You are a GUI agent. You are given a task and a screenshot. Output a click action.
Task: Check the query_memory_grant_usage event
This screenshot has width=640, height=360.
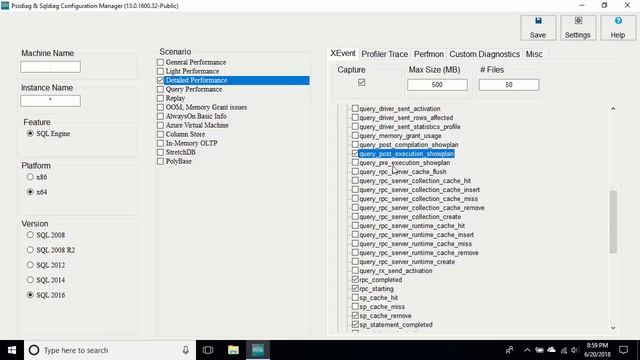355,136
